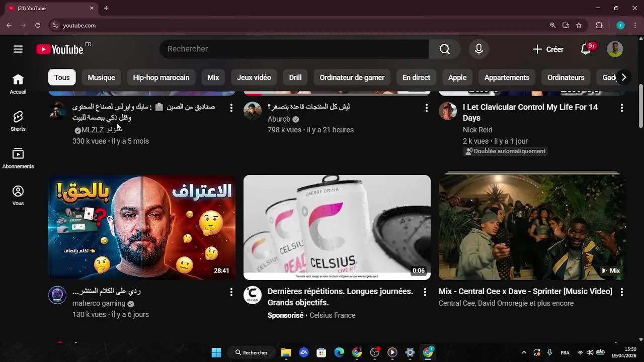Open more options for the Central Cee mix
Viewport: 644px width, 362px height.
(621, 292)
